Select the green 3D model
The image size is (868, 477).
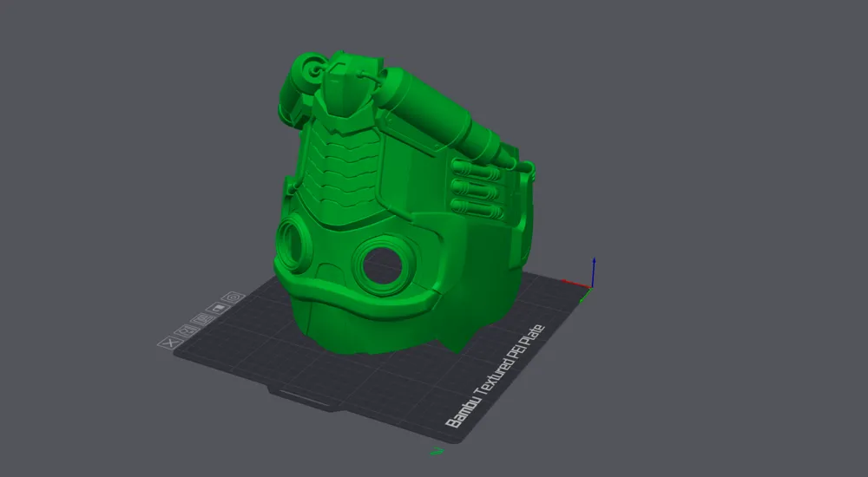404,205
